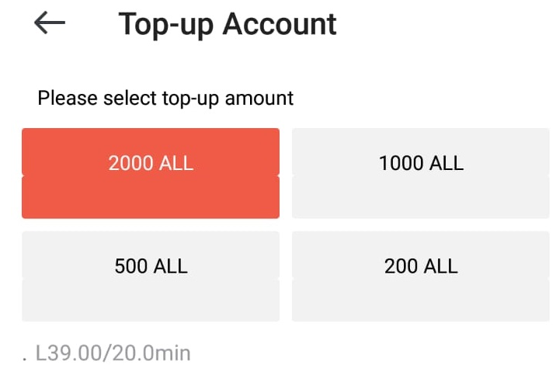Click the Top-up Account title

tap(228, 24)
